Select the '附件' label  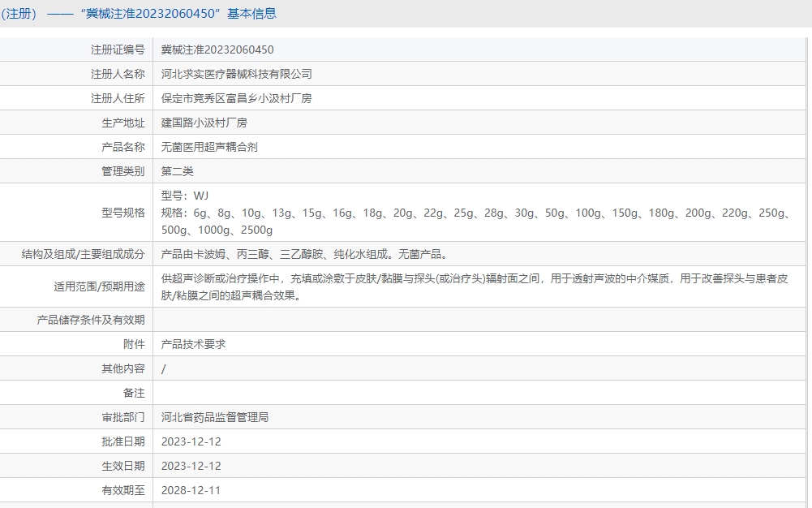coord(134,344)
